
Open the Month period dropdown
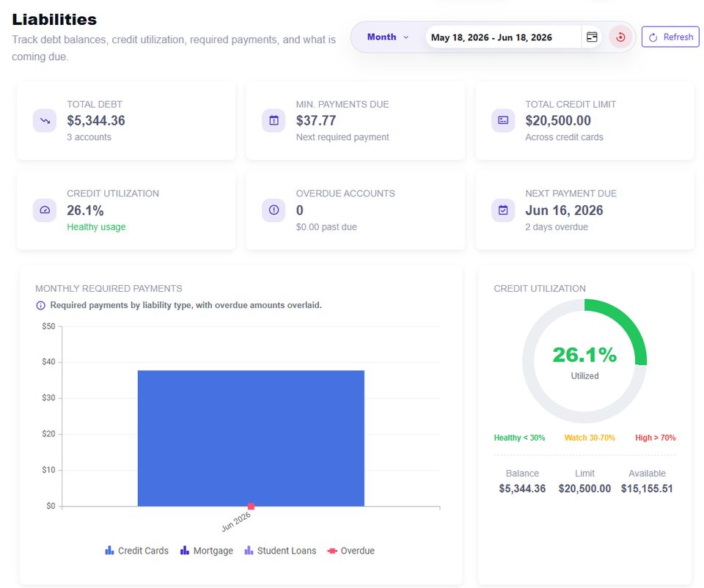coord(388,37)
